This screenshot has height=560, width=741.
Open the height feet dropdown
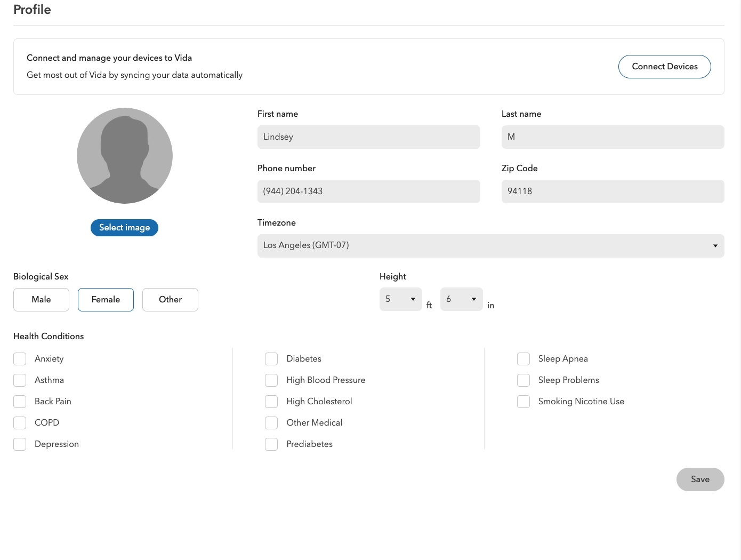400,299
